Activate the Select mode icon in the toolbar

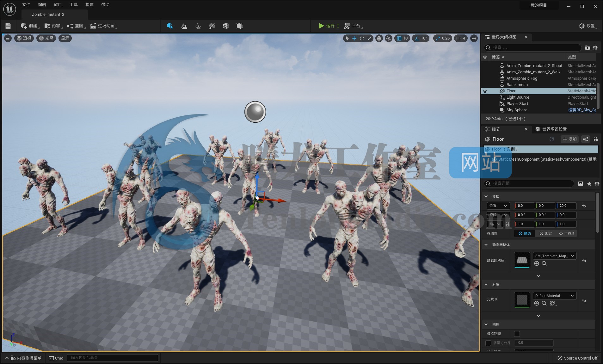[x=170, y=26]
